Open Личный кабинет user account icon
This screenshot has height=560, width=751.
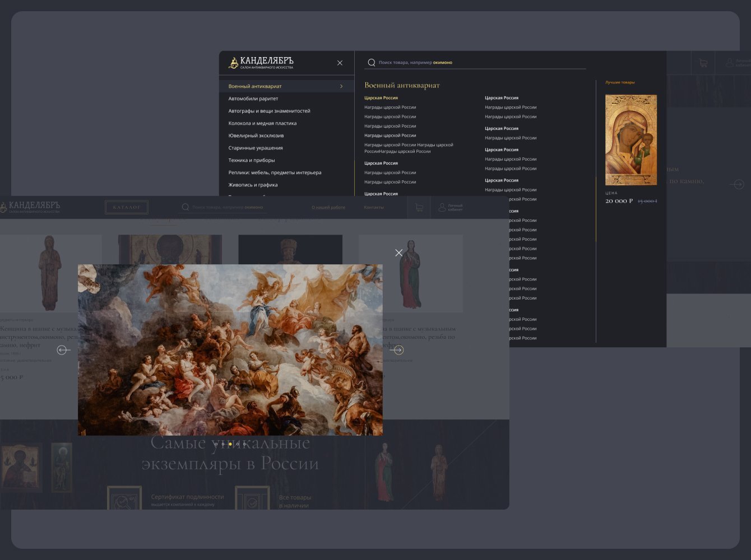coord(442,207)
